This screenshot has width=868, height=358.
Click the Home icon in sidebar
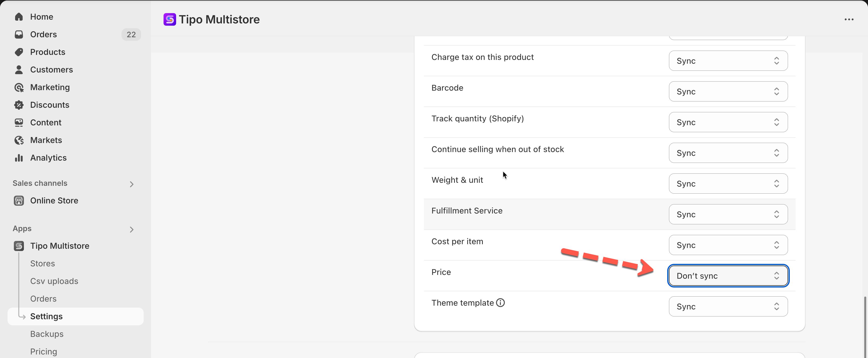point(19,17)
